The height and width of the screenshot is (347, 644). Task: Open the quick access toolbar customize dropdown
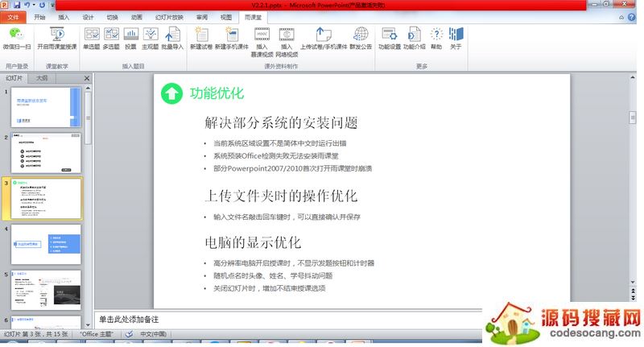[54, 5]
